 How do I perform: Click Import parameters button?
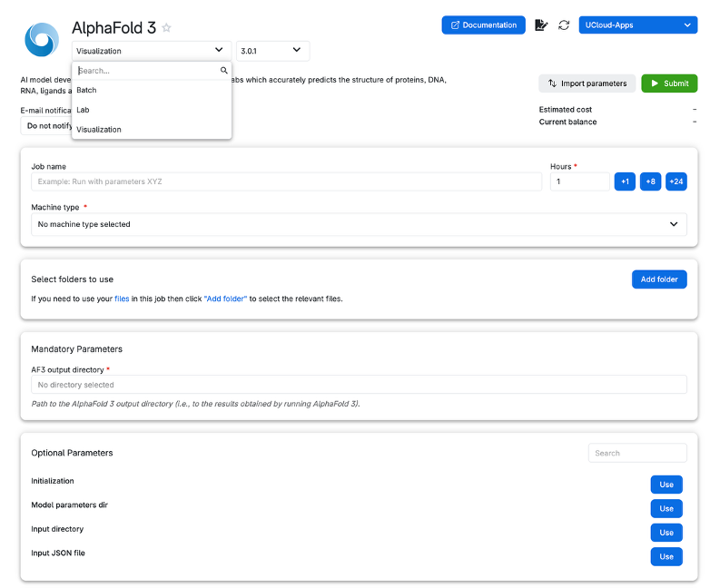pyautogui.click(x=587, y=83)
